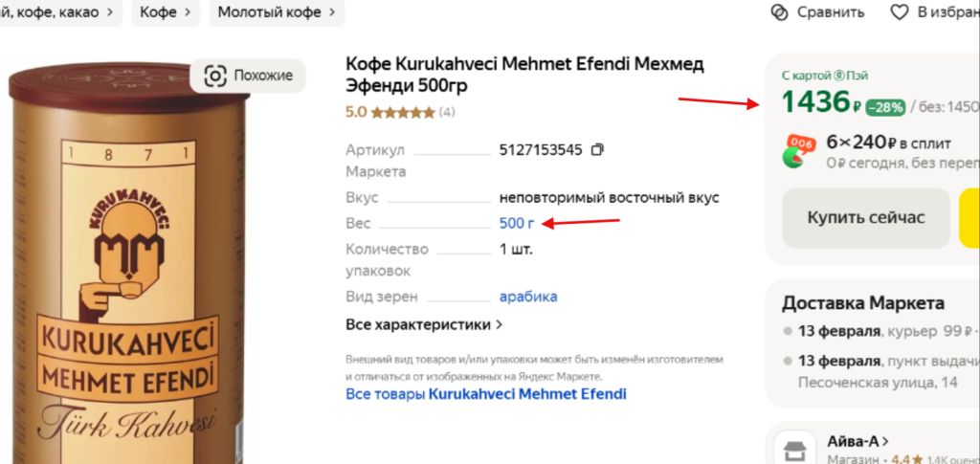Click the Купить сейчас button
980x464 pixels.
(x=865, y=218)
